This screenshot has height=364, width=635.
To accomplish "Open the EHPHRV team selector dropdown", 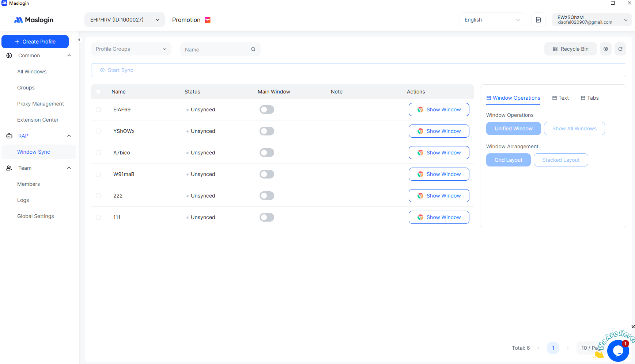I will (124, 20).
